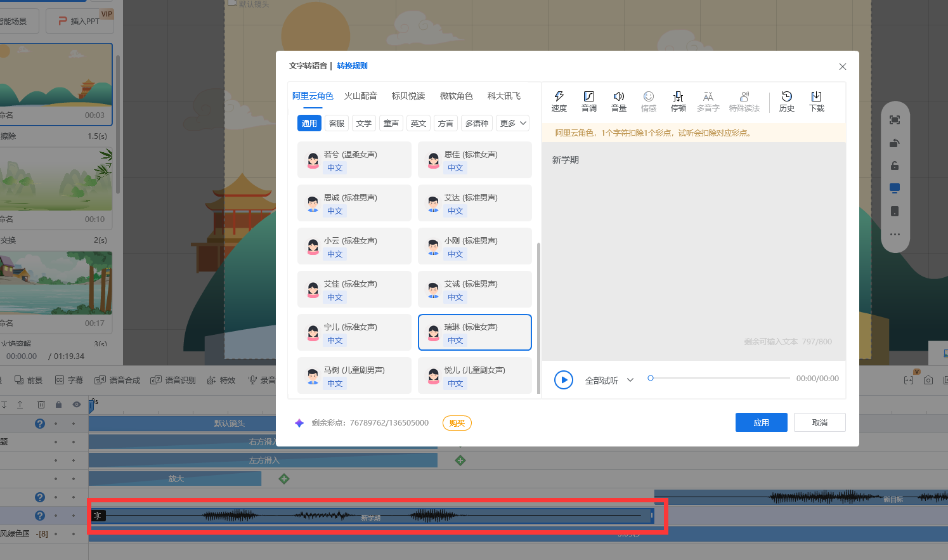Select the 方言 category filter
The image size is (948, 560).
[445, 123]
